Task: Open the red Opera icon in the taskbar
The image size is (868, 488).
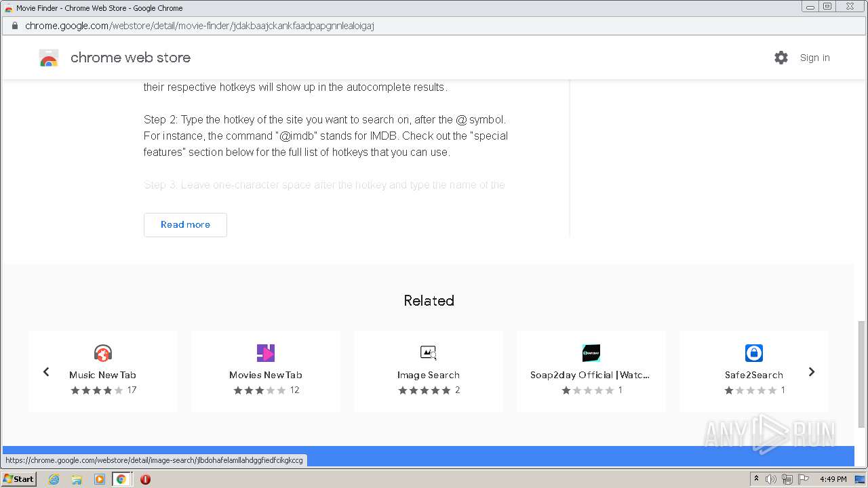Action: pos(145,479)
